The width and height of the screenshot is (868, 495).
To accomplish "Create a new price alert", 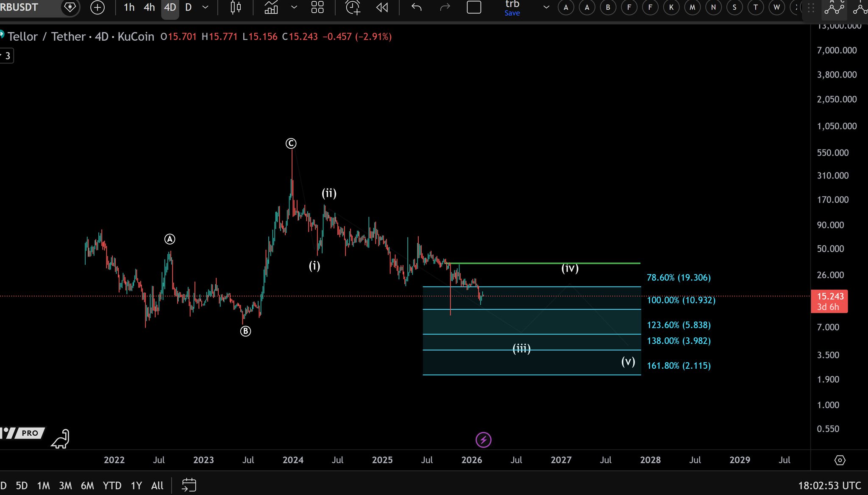I will coord(353,7).
